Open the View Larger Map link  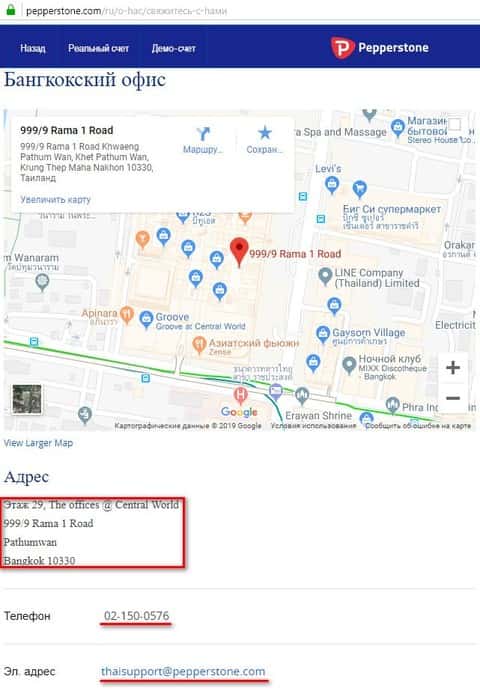tap(38, 443)
